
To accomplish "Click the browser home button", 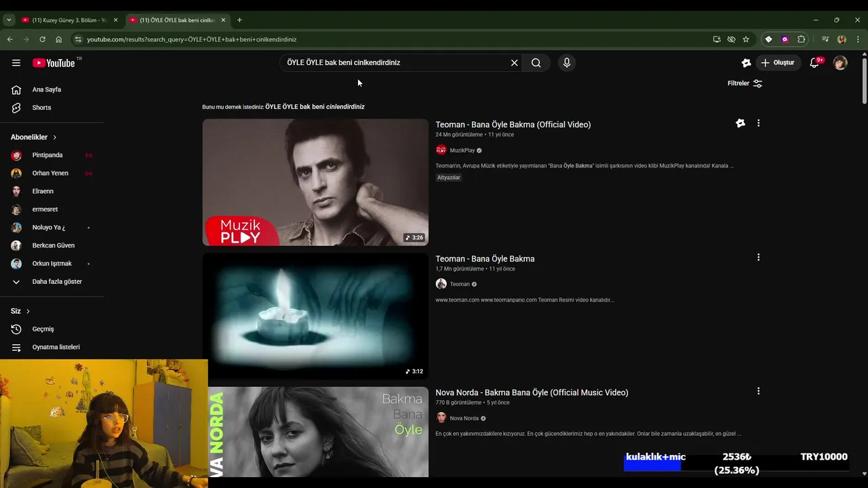I will coord(59,39).
